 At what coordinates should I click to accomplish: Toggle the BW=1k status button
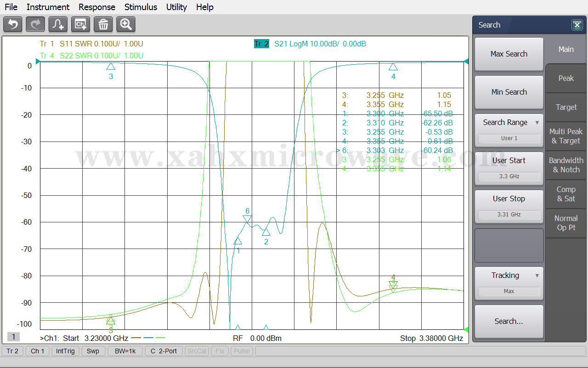coord(125,351)
